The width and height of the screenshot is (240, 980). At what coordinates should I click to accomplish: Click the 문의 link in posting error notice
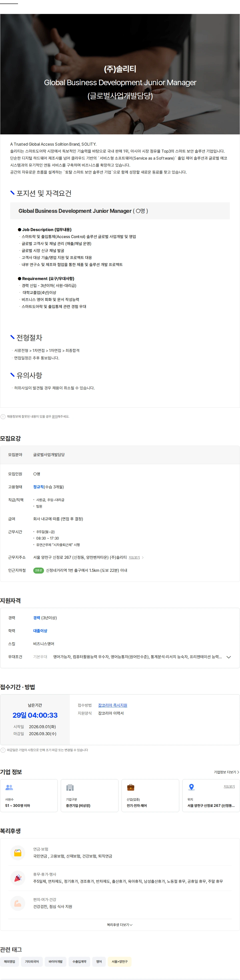[x=55, y=417]
